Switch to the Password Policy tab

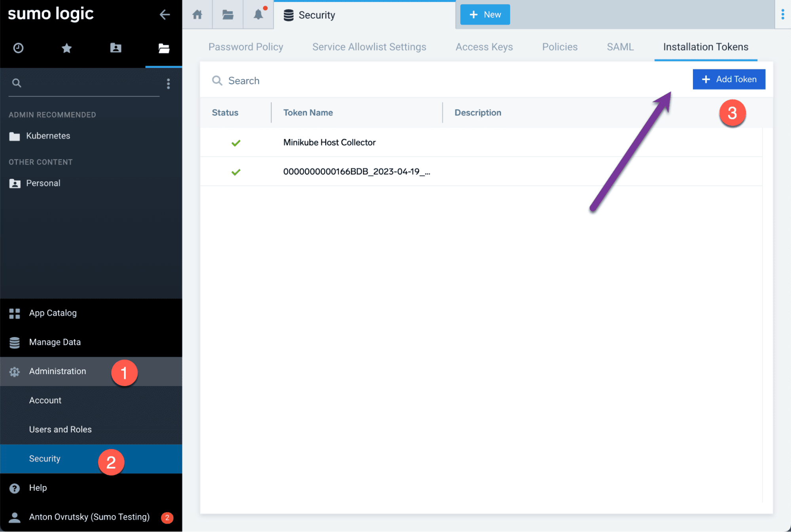[245, 47]
